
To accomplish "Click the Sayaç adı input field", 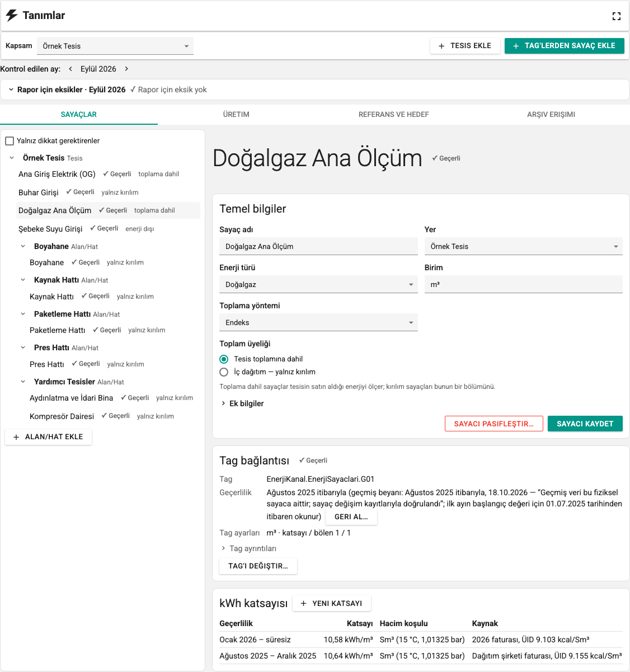I will [318, 246].
